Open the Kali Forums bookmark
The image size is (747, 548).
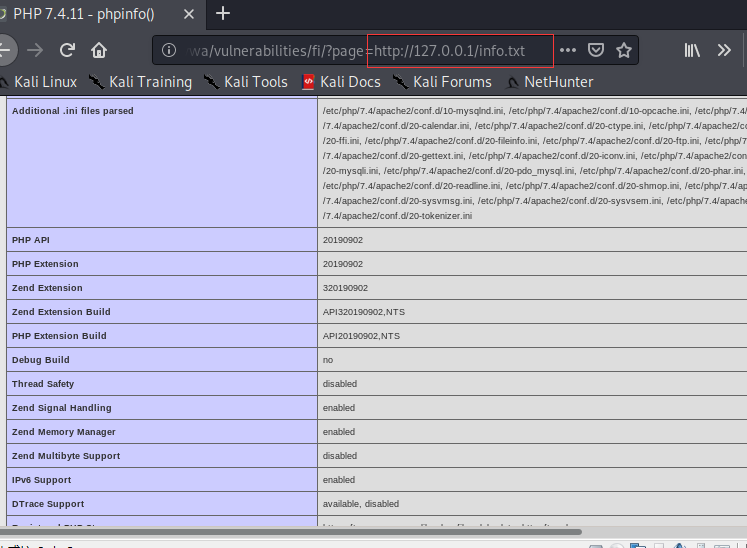pyautogui.click(x=442, y=82)
